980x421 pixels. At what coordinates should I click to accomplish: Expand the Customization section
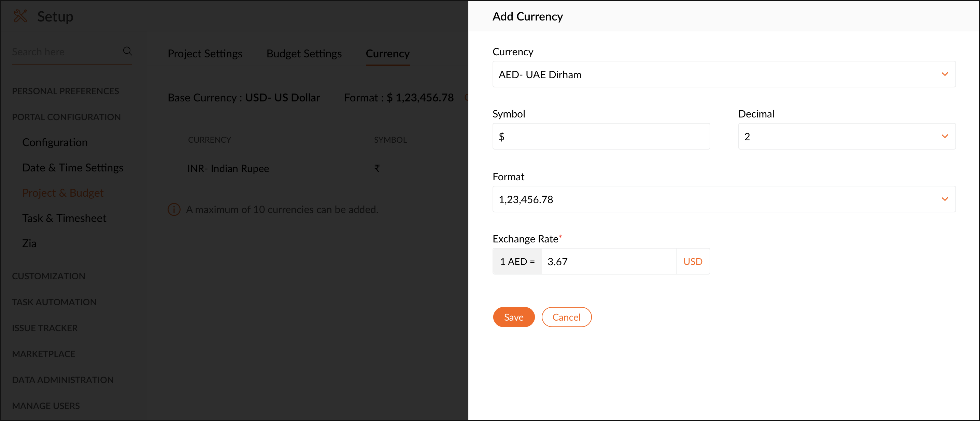tap(49, 276)
